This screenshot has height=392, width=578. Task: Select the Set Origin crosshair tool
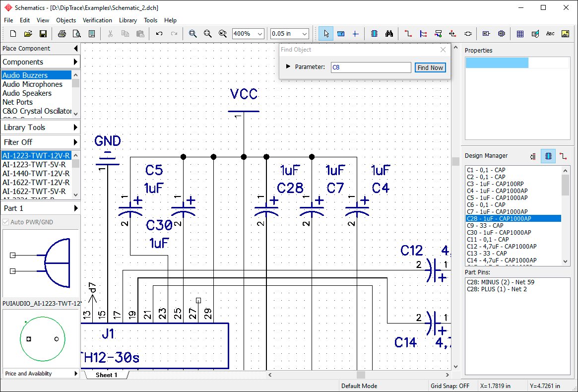[x=355, y=34]
